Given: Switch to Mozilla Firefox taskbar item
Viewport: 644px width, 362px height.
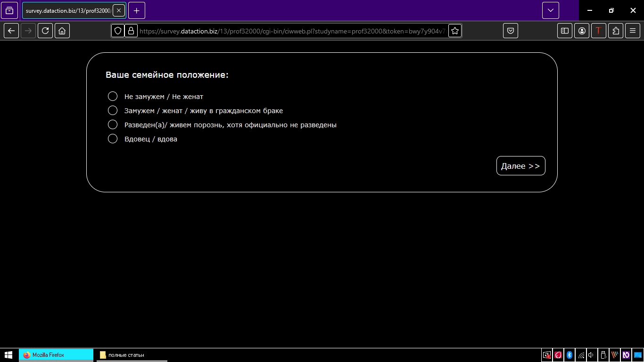Looking at the screenshot, I should point(56,355).
